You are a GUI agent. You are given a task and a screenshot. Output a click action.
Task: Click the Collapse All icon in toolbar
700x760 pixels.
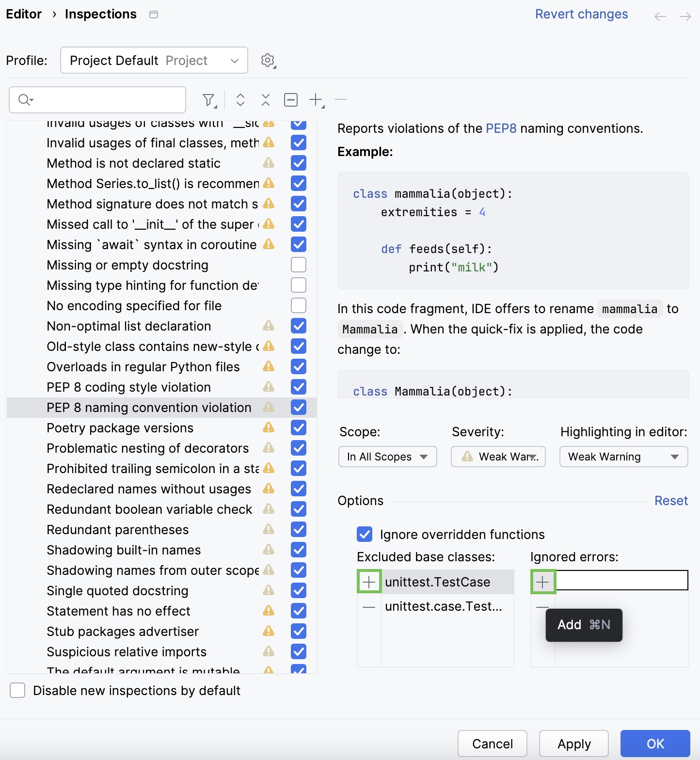pyautogui.click(x=265, y=100)
